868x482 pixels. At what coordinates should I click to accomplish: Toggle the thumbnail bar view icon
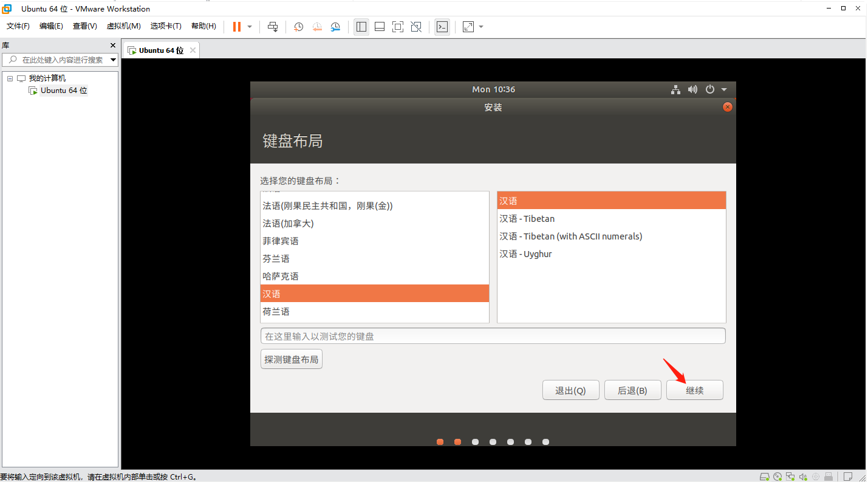[380, 27]
